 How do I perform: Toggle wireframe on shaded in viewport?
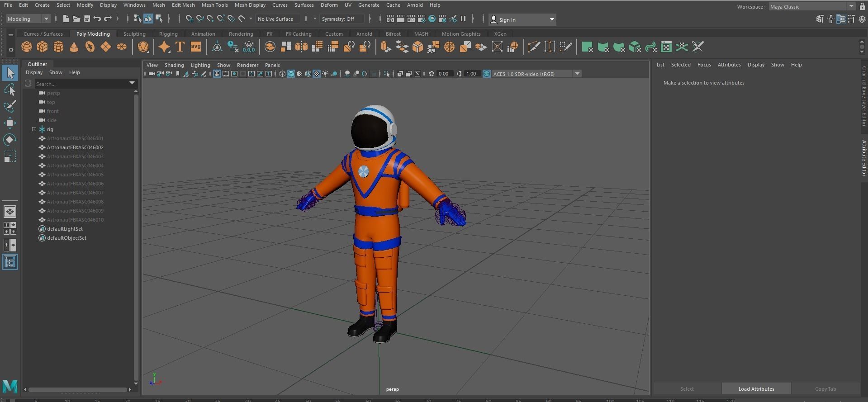tap(308, 74)
